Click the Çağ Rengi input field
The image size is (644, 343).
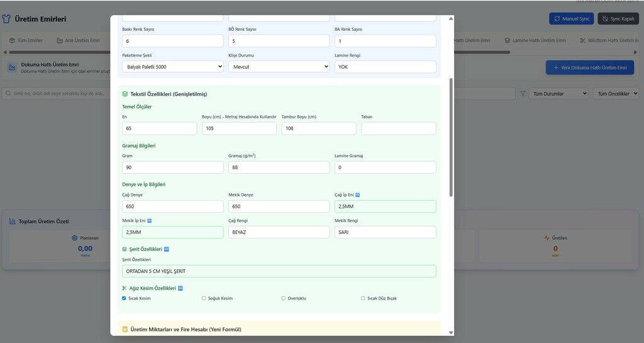279,232
